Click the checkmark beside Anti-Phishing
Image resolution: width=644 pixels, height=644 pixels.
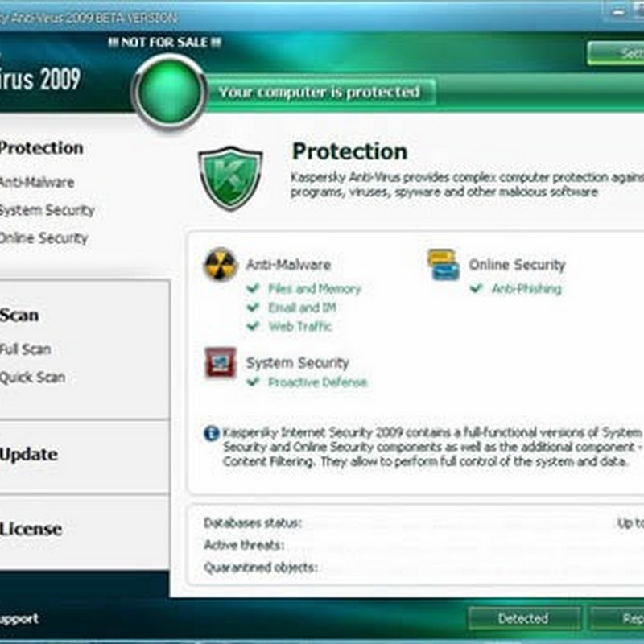click(476, 288)
